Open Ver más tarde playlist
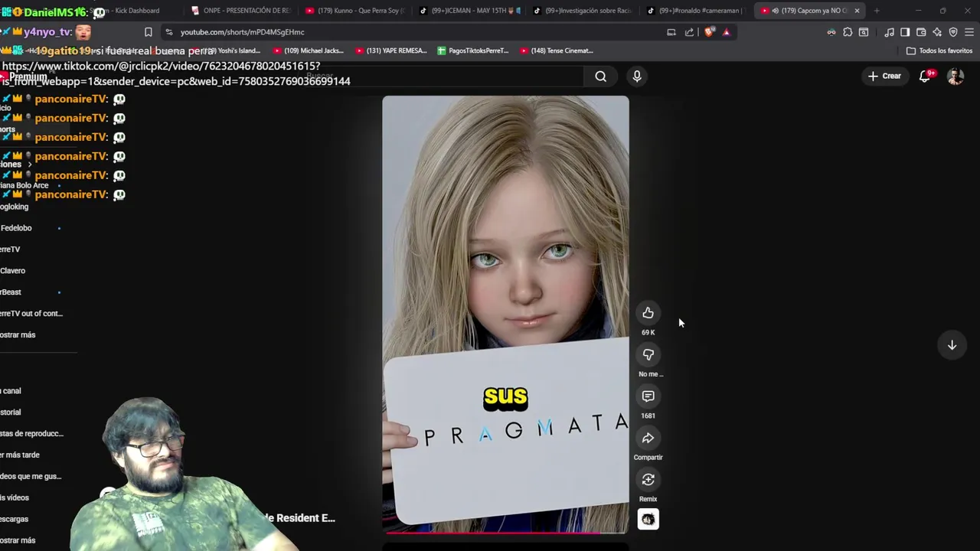 [x=20, y=455]
